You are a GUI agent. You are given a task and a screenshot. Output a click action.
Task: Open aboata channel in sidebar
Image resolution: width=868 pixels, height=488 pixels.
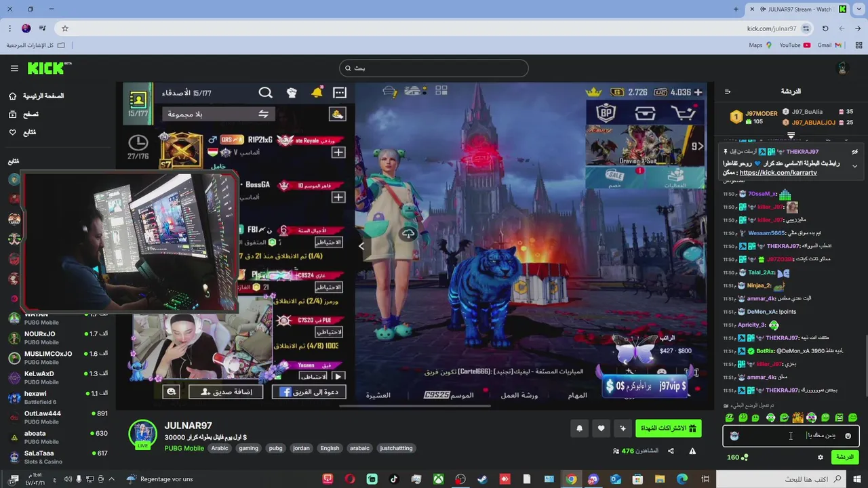pyautogui.click(x=58, y=437)
